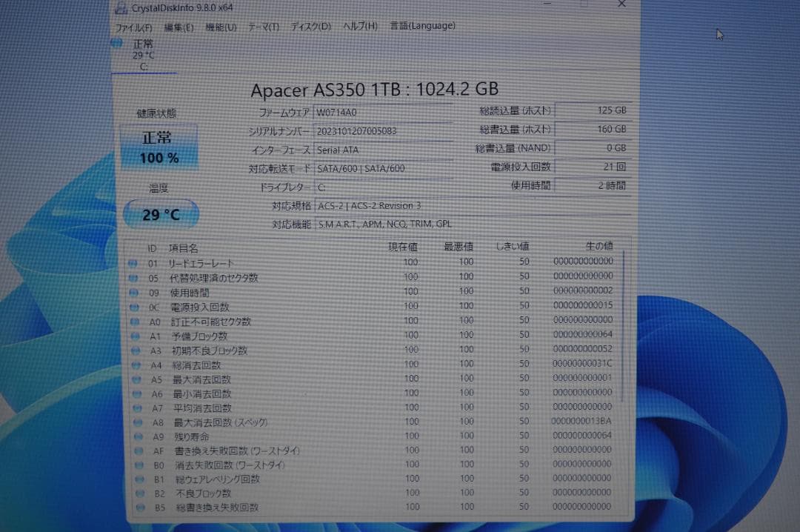Image resolution: width=800 pixels, height=532 pixels.
Task: Click the 生の値 column header
Action: [599, 245]
